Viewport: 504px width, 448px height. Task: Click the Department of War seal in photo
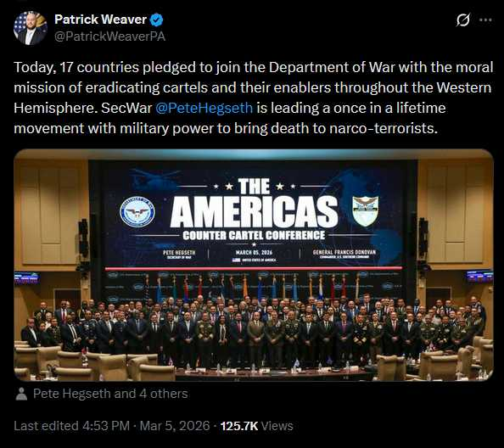click(x=137, y=212)
